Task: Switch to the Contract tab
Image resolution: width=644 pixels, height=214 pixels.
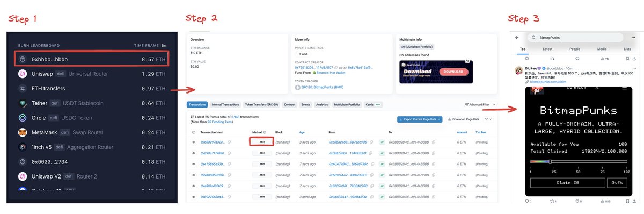Action: [289, 104]
